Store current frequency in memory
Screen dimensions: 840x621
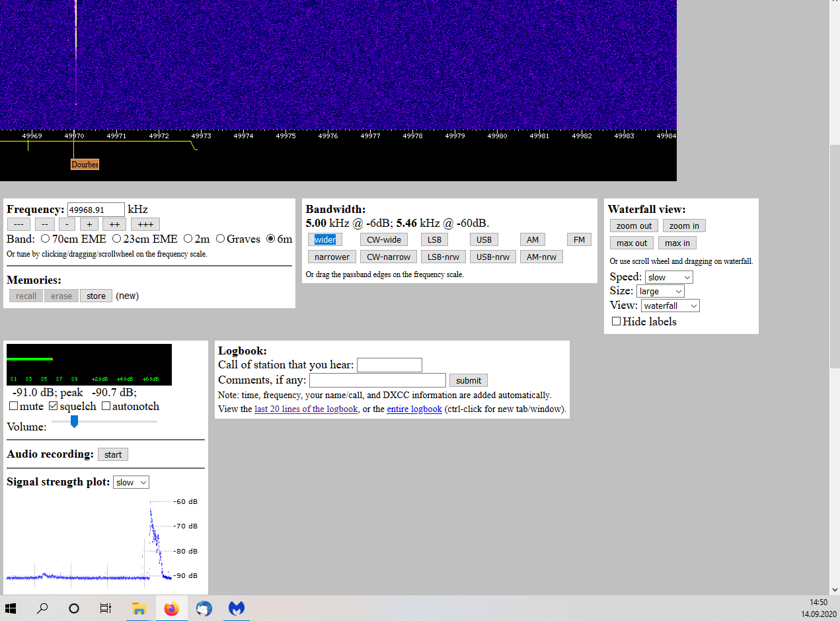coord(96,296)
